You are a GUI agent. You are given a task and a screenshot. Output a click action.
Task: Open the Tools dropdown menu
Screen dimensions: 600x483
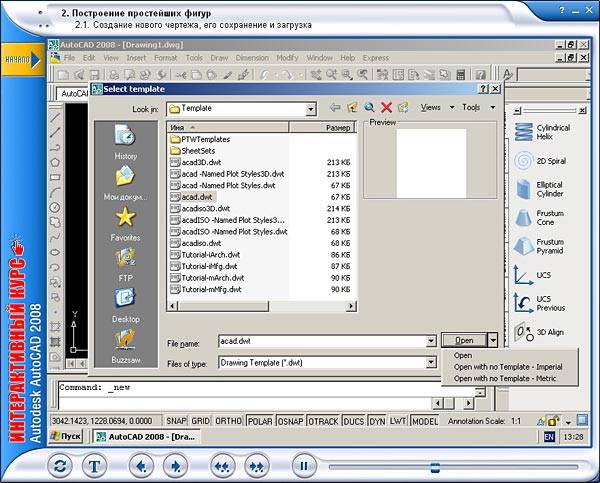tap(478, 108)
